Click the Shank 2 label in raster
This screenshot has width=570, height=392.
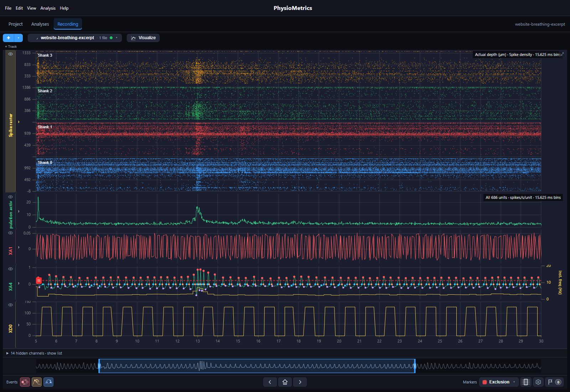[x=45, y=91]
